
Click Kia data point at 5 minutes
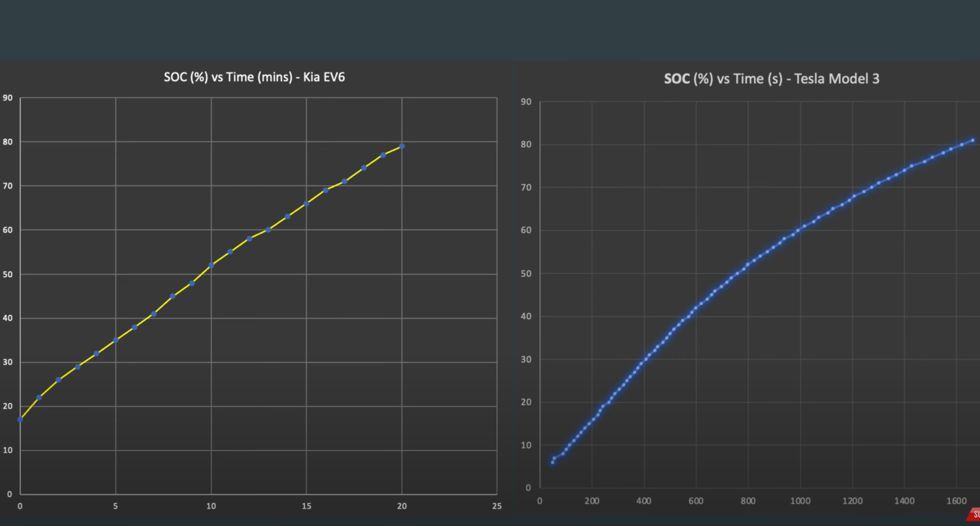pyautogui.click(x=116, y=340)
